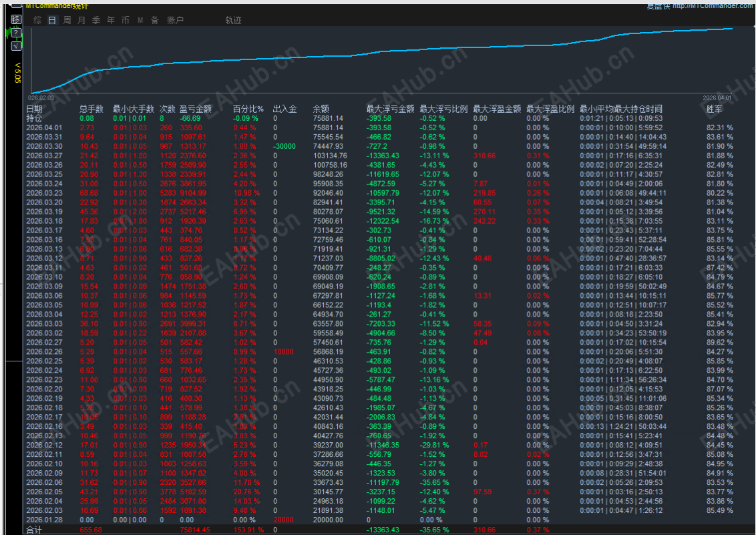
Task: Select the date row 2026.03.23
Action: point(44,193)
